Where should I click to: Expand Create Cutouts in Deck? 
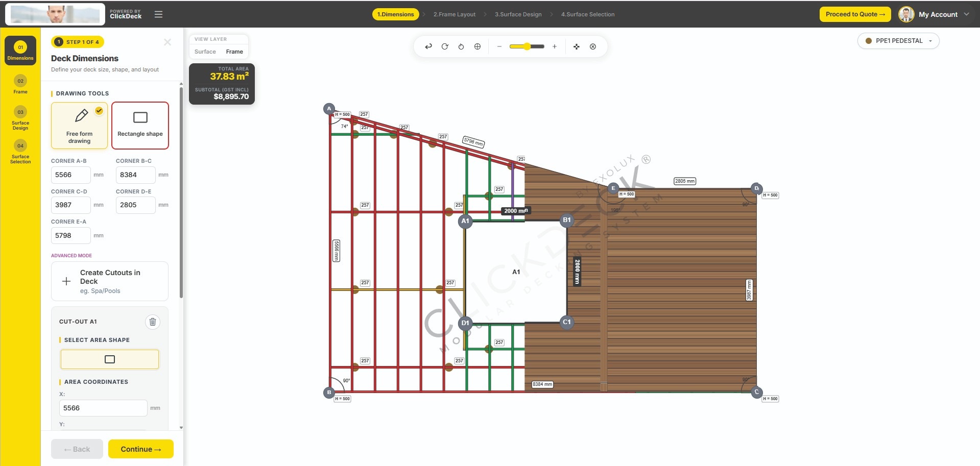(x=110, y=281)
